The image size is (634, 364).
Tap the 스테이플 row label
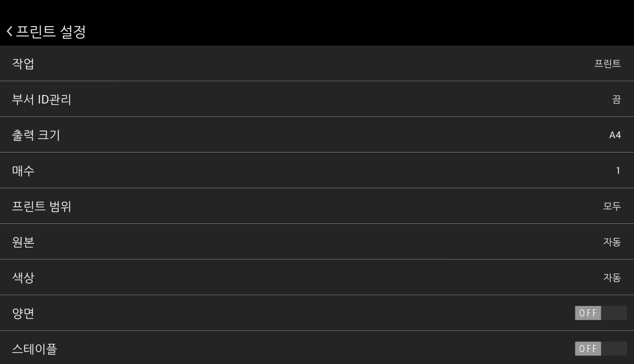click(x=35, y=349)
